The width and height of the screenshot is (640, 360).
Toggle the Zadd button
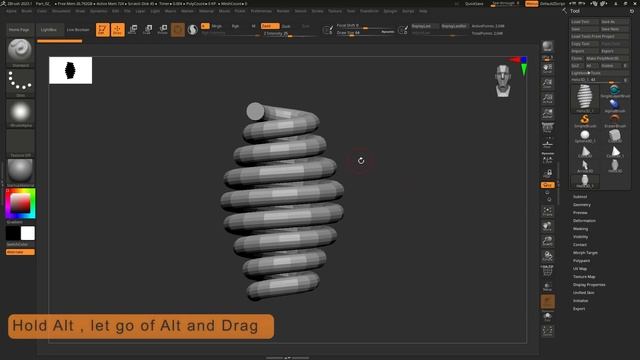tap(270, 26)
